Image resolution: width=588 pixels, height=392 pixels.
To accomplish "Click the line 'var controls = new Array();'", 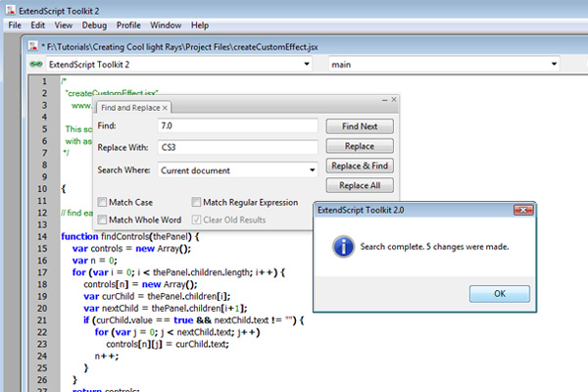I will click(x=131, y=249).
